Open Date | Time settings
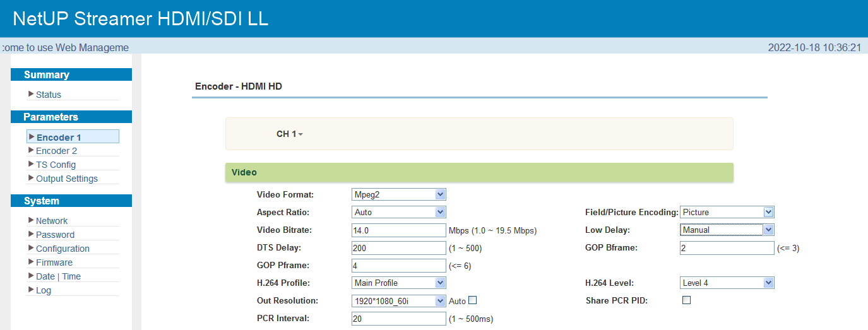This screenshot has width=868, height=330. 58,276
